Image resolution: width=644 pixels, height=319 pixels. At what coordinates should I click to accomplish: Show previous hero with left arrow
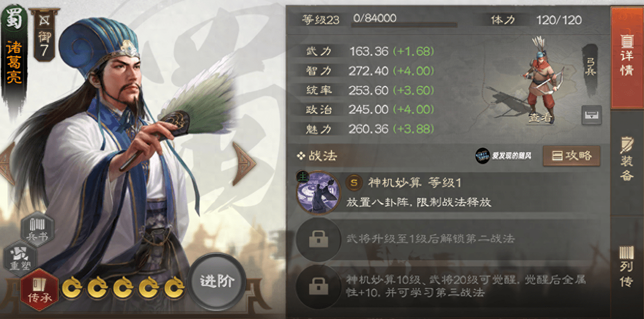point(8,164)
